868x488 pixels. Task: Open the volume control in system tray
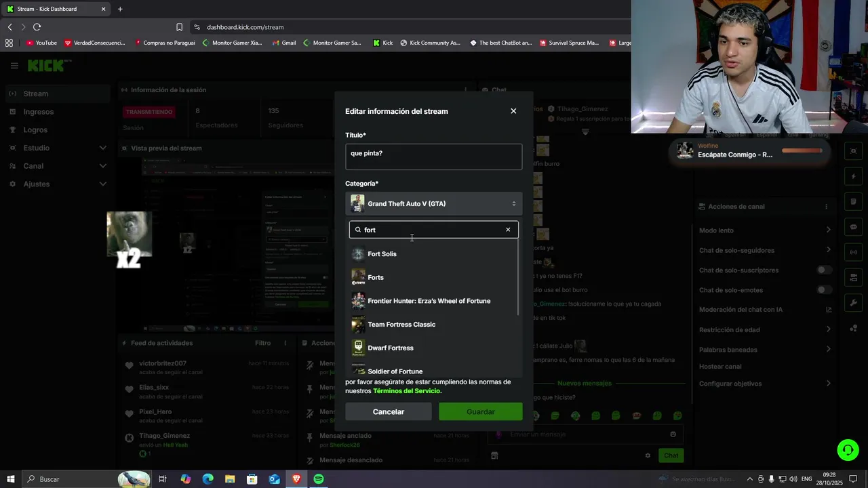(793, 479)
